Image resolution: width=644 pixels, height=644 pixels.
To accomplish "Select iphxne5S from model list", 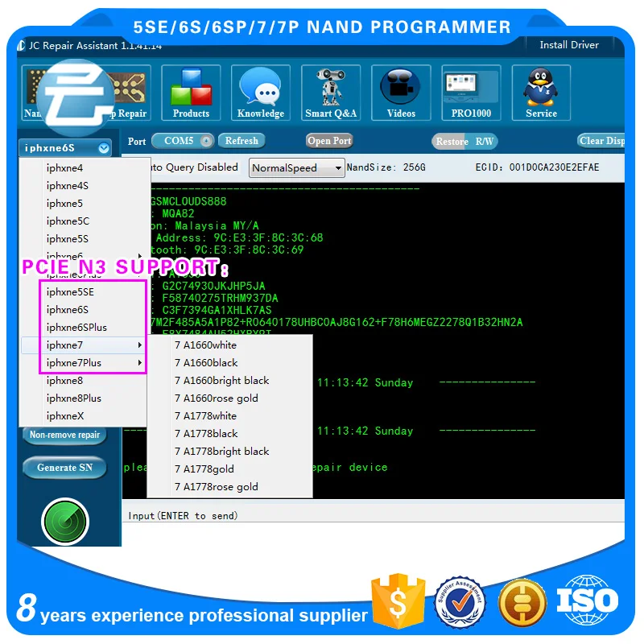I will click(85, 238).
